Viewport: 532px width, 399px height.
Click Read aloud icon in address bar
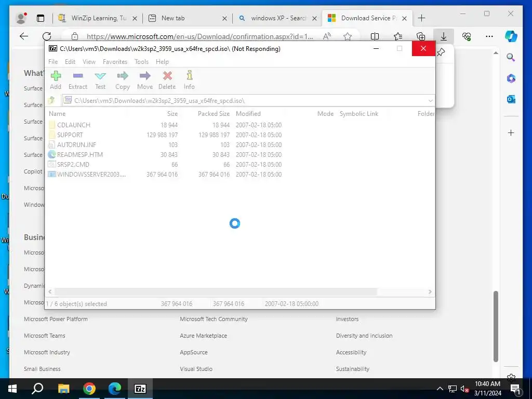[x=327, y=36]
